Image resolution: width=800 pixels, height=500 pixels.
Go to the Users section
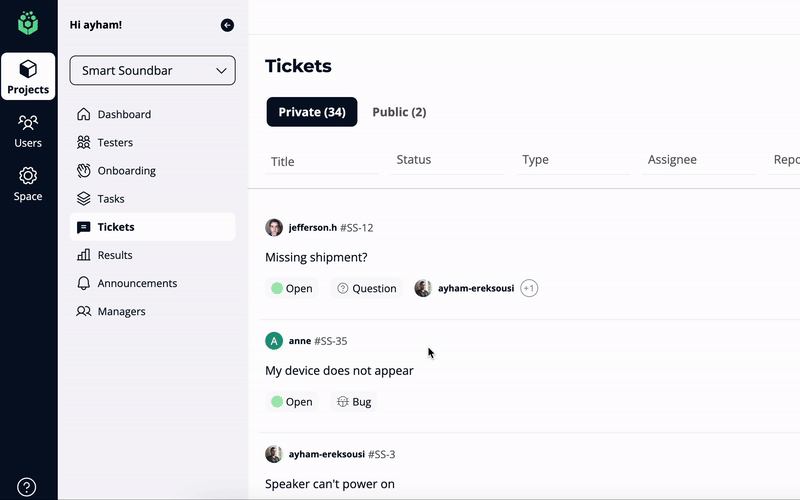28,131
